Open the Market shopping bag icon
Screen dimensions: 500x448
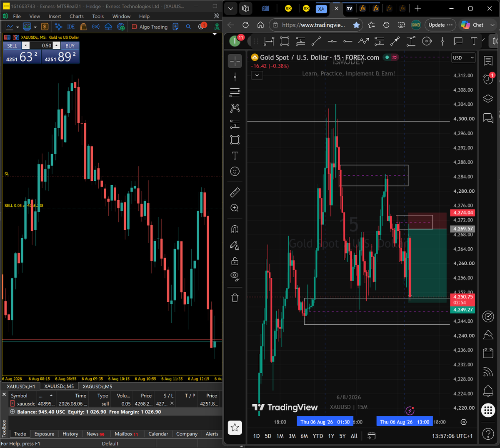(83, 27)
